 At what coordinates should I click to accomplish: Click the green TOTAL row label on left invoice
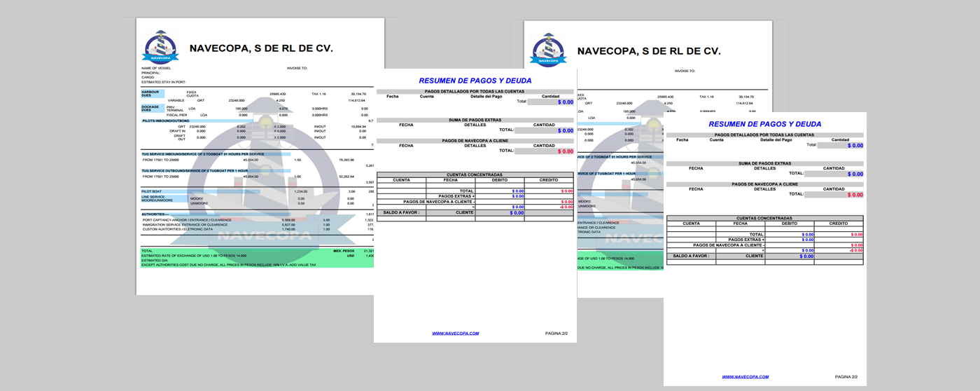click(147, 250)
